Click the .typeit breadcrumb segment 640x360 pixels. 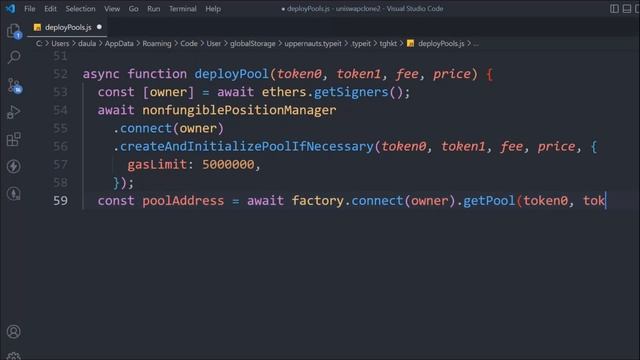tap(361, 44)
